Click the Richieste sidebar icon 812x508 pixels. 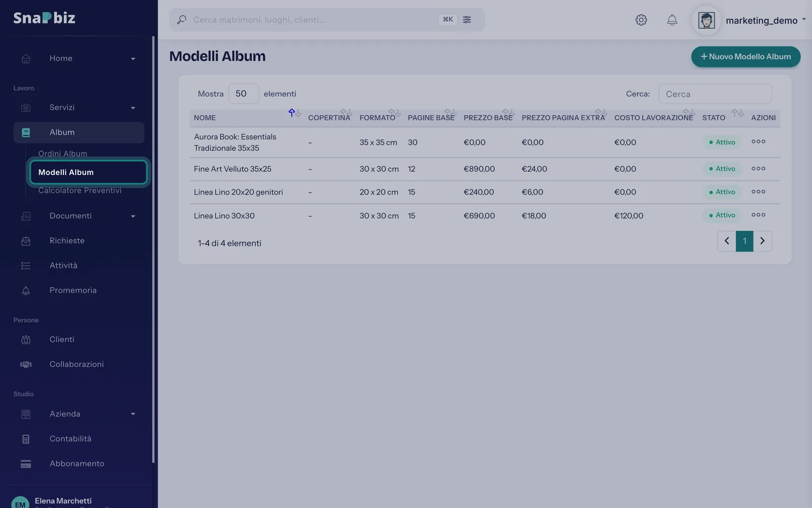tap(26, 241)
